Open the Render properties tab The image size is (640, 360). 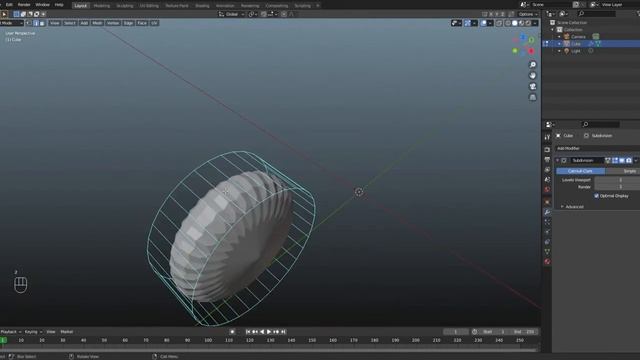click(547, 150)
